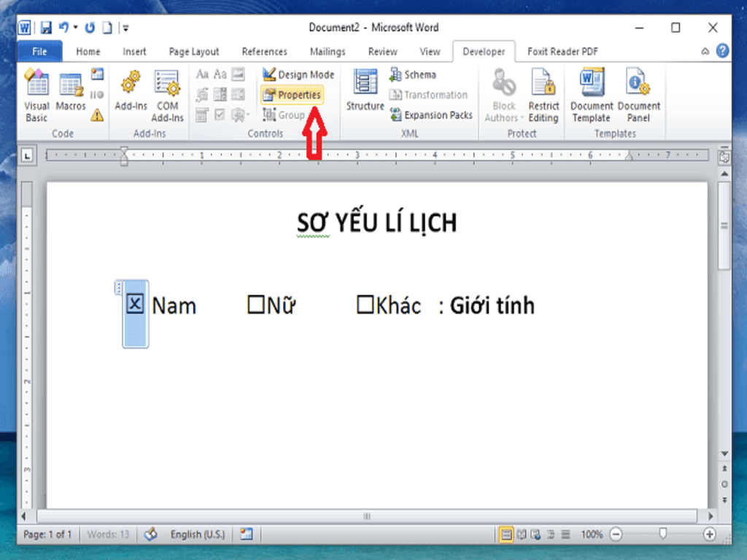Expand the Quick Access Toolbar dropdown
This screenshot has height=560, width=747.
tap(125, 27)
